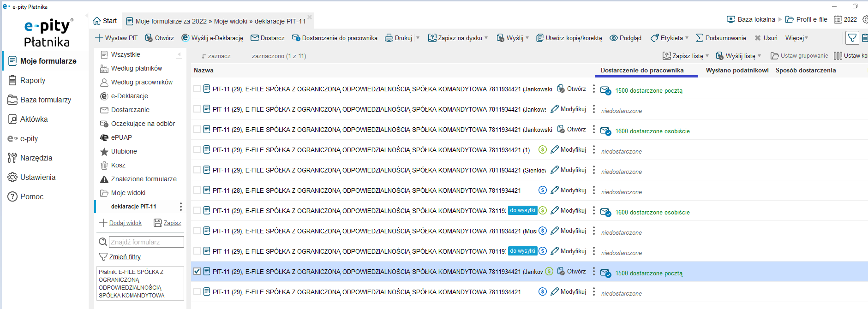Open the three-dot menu beside deklaracje PIT-11
The height and width of the screenshot is (309, 868).
click(180, 207)
